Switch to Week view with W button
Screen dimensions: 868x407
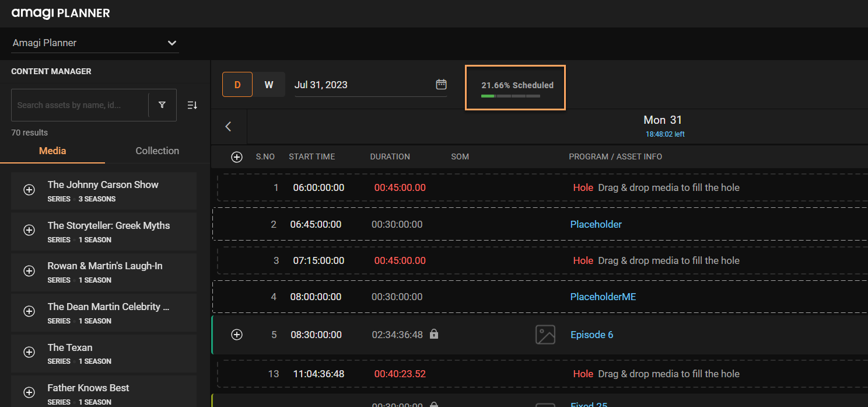[269, 85]
